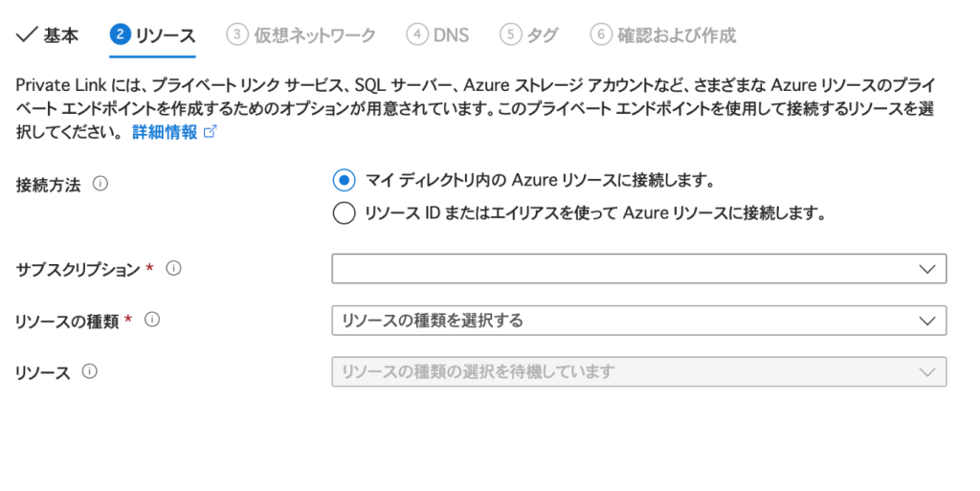Select リソース ID またはエイリアス radio option

(x=344, y=213)
